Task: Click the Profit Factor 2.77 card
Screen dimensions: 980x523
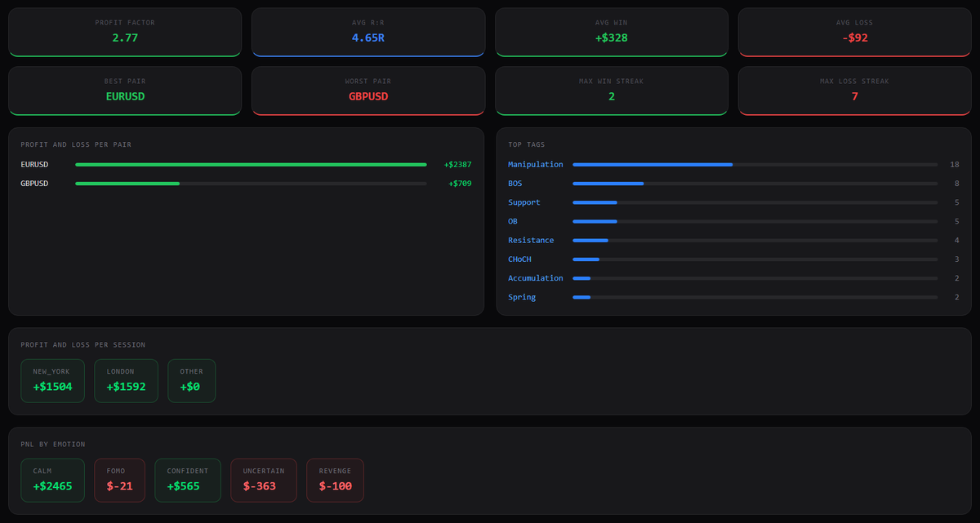Action: [125, 33]
